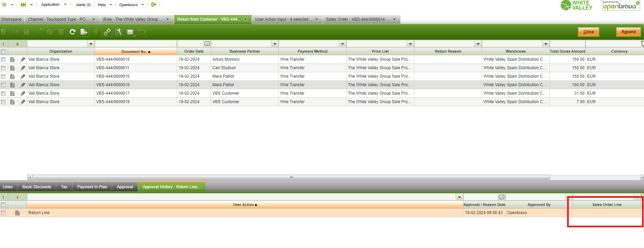
Task: Check the box for VBS-444/0000015
Action: tap(3, 76)
